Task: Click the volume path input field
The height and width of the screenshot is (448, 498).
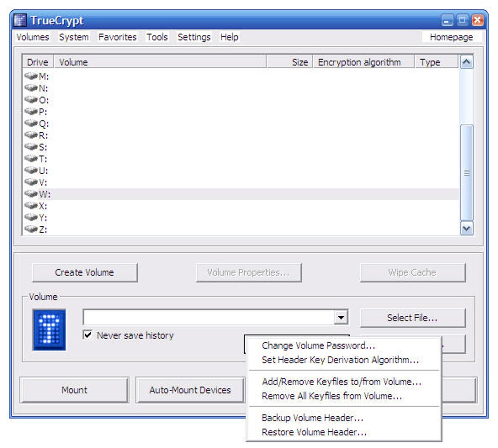Action: point(208,317)
